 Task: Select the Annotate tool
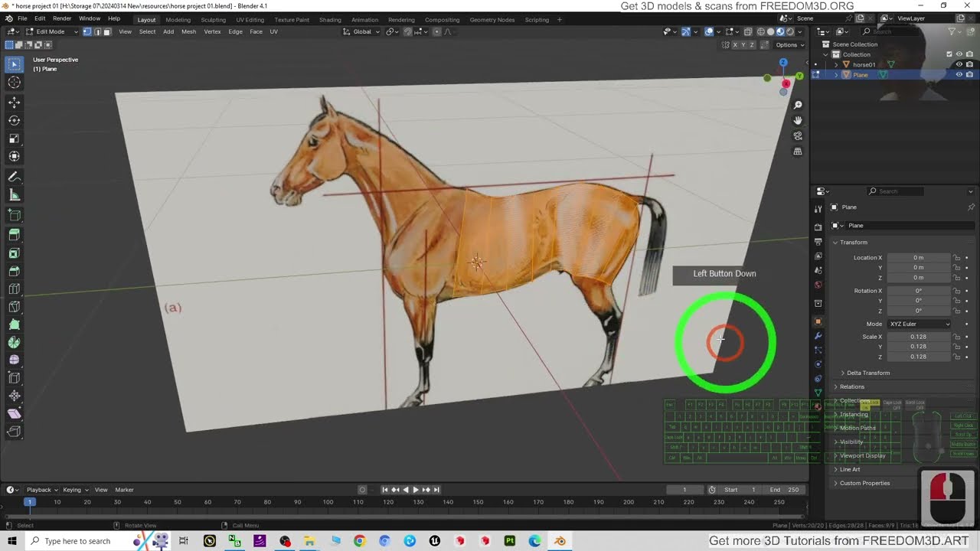[15, 177]
